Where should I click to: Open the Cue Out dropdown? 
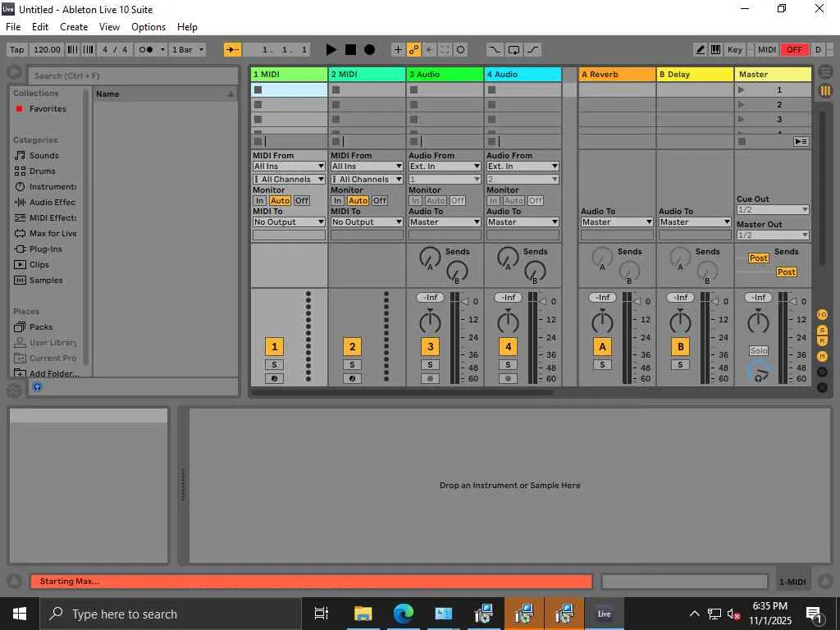click(773, 209)
